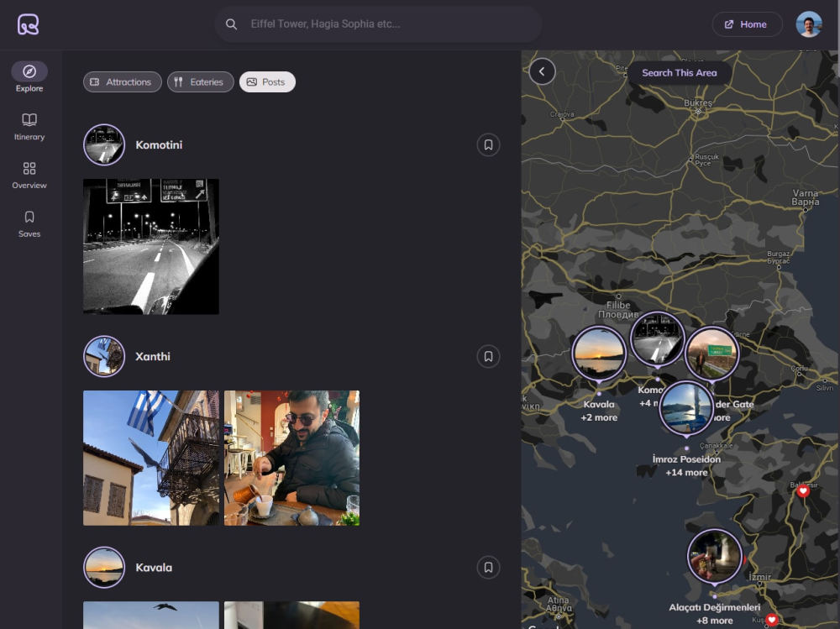Open the Xanthi Greek flag photo

[151, 458]
